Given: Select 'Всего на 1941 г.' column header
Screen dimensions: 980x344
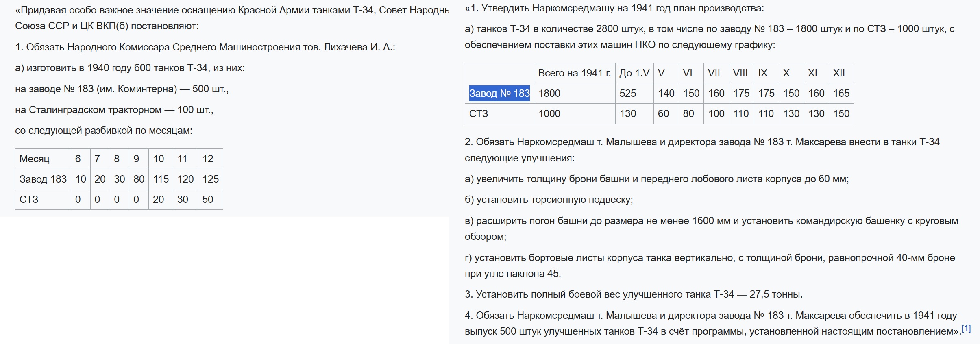Looking at the screenshot, I should 574,73.
